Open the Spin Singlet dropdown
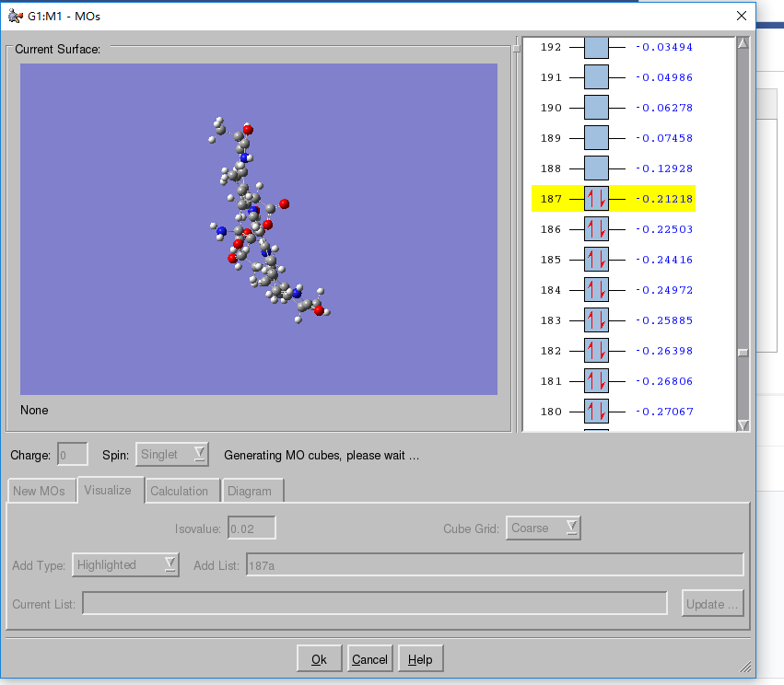784x685 pixels. 172,455
